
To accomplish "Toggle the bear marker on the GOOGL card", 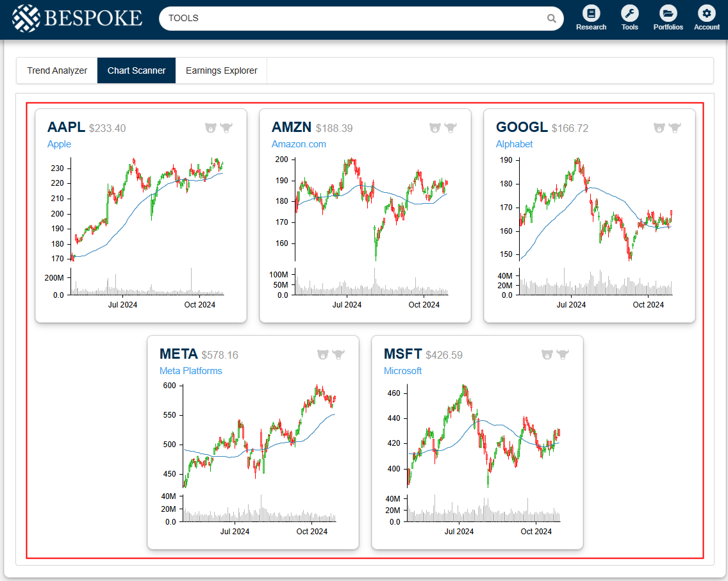I will click(x=659, y=127).
